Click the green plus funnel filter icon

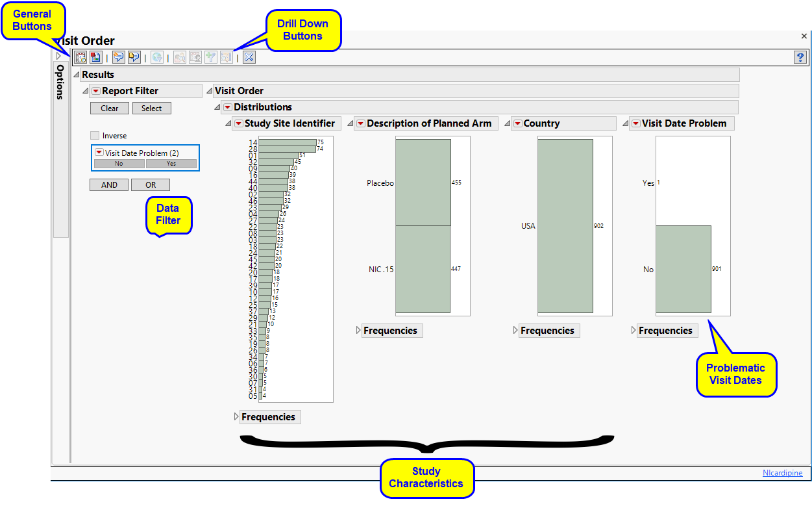tap(210, 57)
